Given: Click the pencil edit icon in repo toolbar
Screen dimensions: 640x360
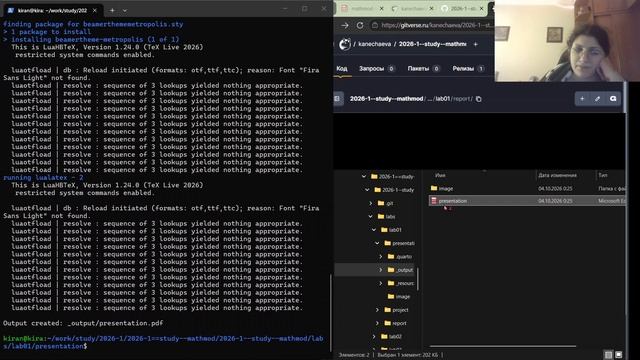Looking at the screenshot, I should [x=598, y=99].
